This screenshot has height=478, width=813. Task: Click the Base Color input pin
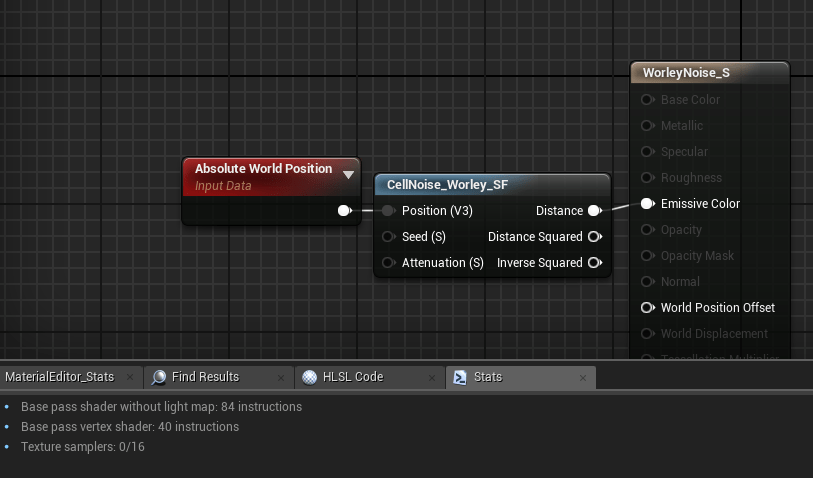point(647,100)
